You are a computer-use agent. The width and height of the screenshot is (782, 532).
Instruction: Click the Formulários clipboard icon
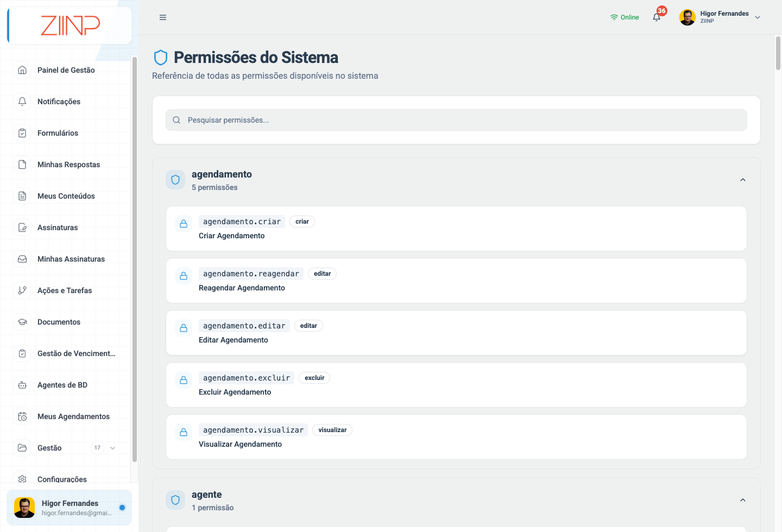pos(22,133)
